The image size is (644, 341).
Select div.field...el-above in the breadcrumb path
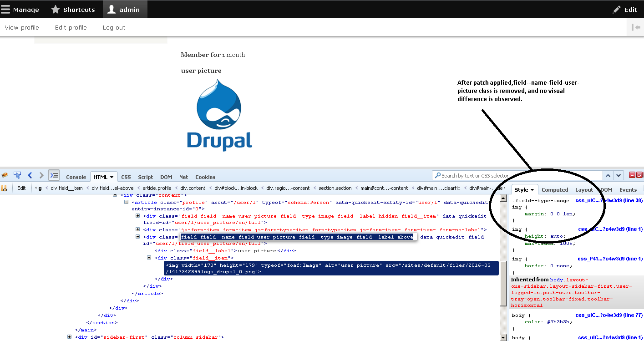point(112,188)
